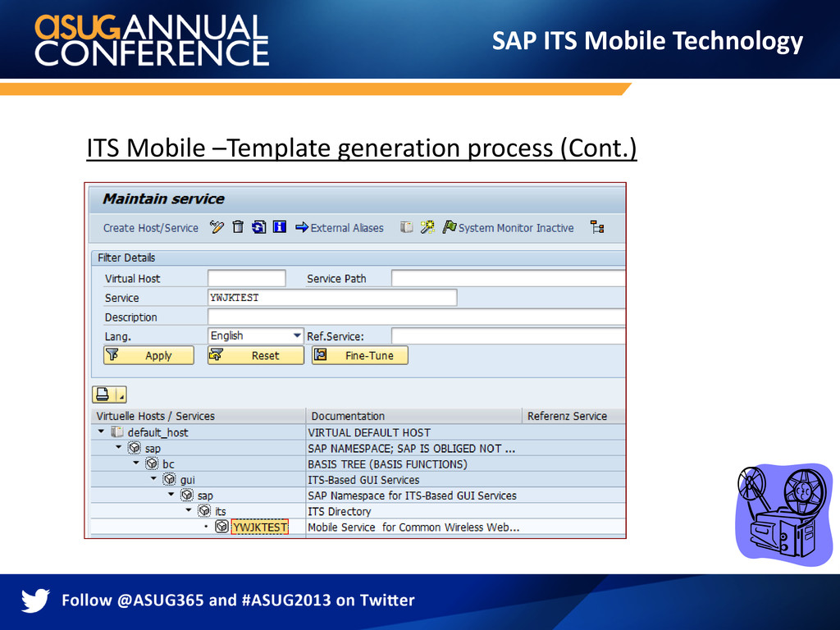Click the Description input field
The image size is (840, 630).
coord(416,317)
